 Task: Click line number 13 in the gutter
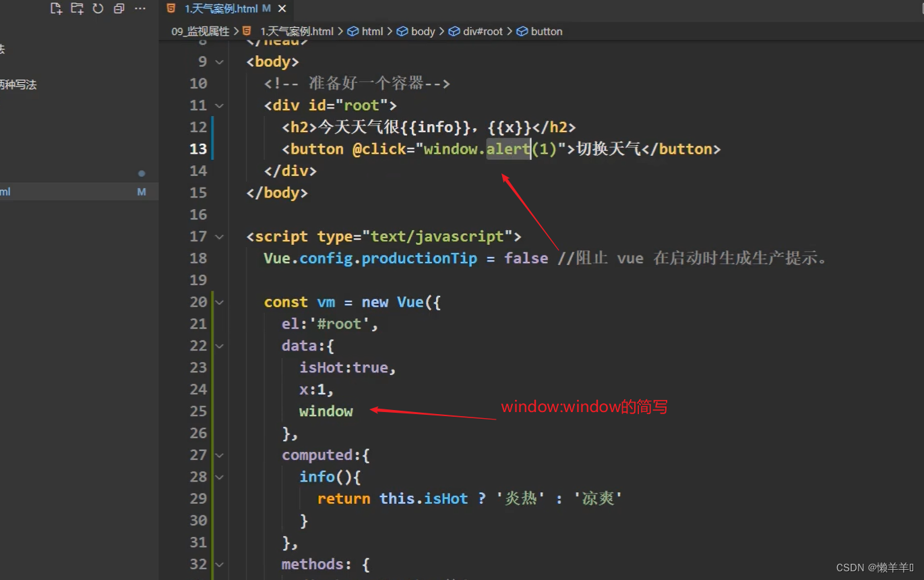tap(198, 149)
